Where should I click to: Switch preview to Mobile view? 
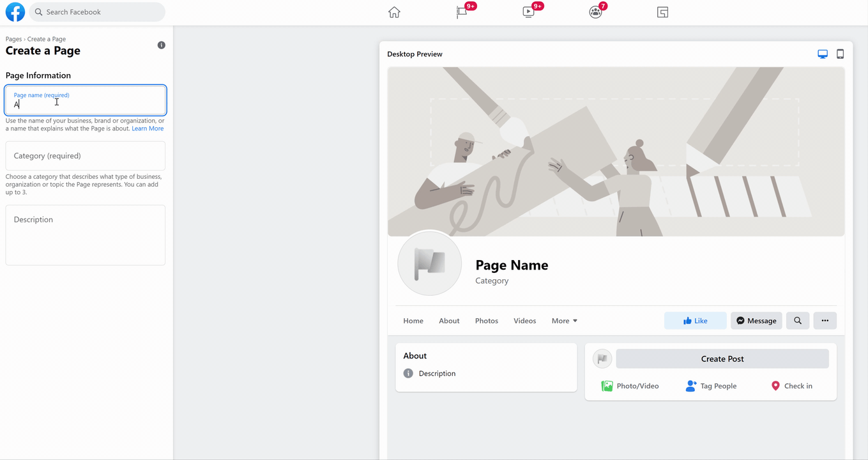click(840, 54)
